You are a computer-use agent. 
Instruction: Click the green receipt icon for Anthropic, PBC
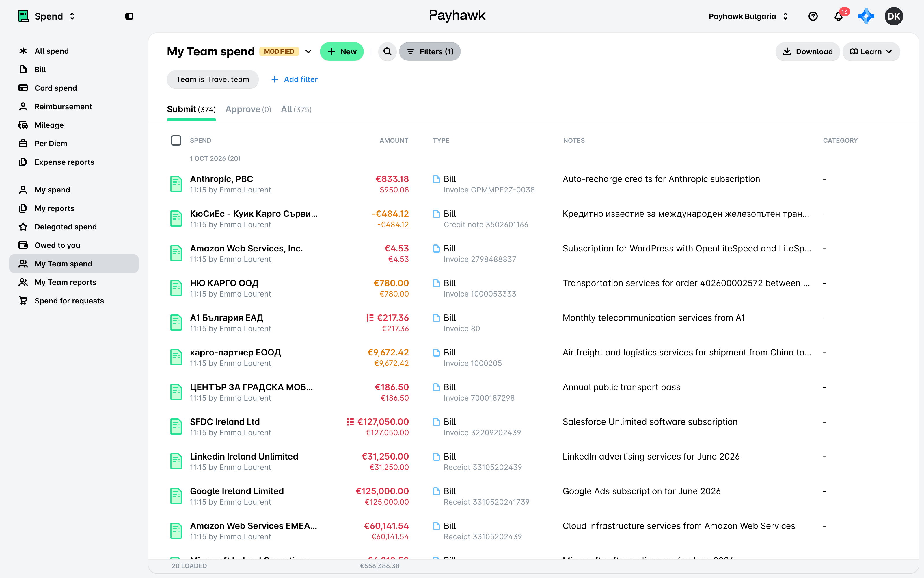click(176, 184)
